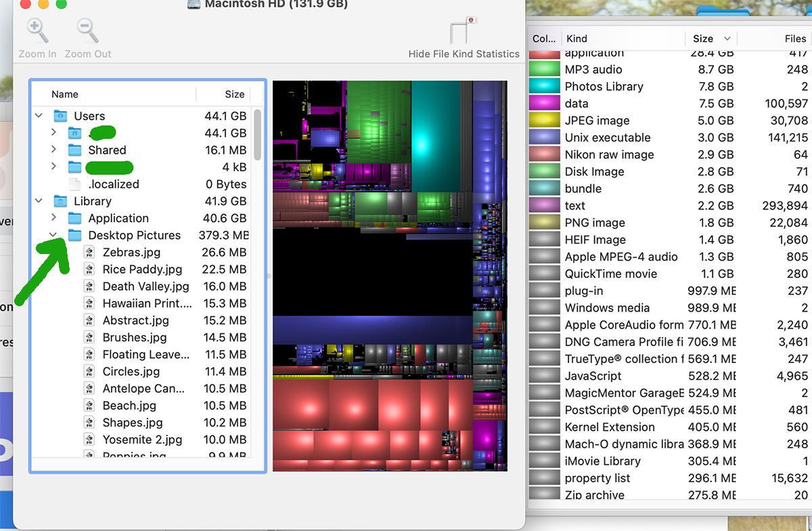Click the MP3 audio green color swatch
812x531 pixels.
pyautogui.click(x=543, y=69)
